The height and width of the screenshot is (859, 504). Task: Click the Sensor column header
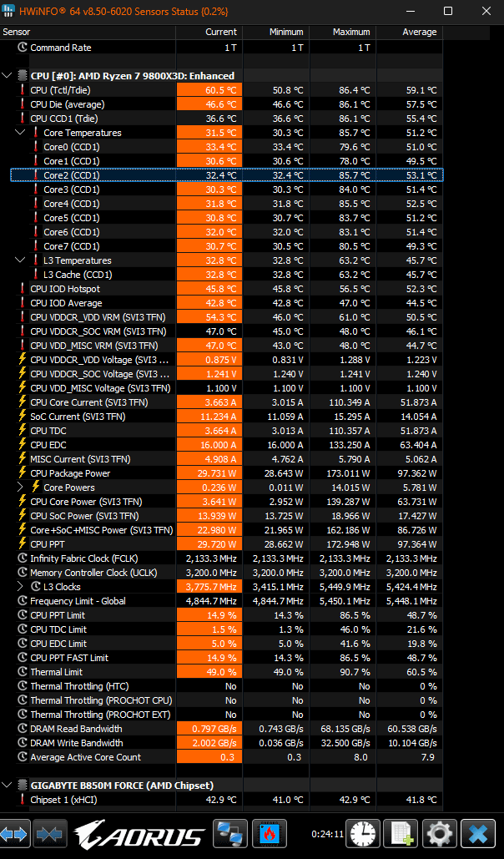(x=88, y=32)
